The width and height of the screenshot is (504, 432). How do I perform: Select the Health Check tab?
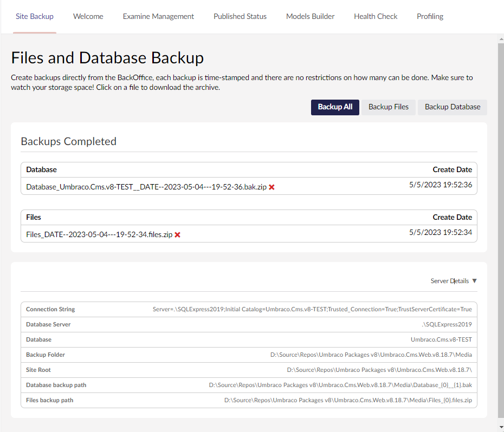(376, 16)
